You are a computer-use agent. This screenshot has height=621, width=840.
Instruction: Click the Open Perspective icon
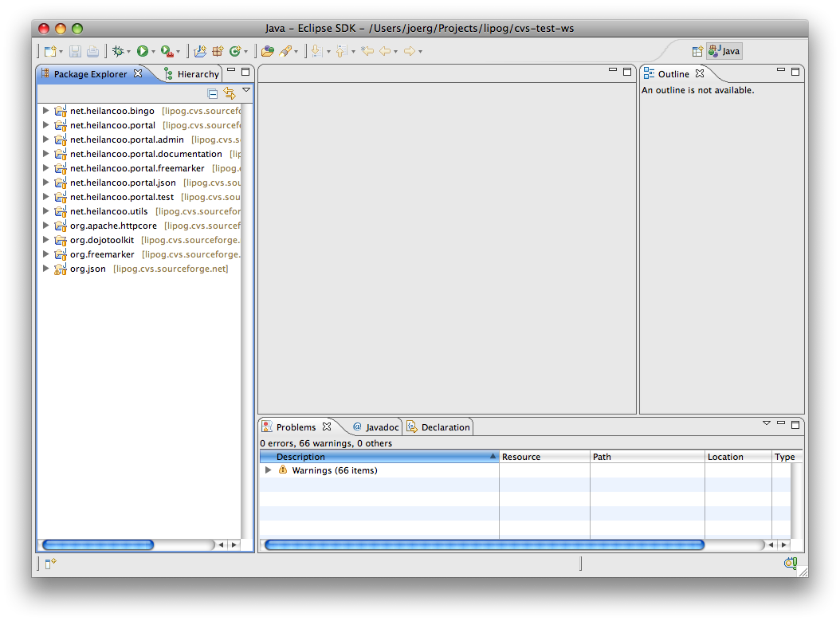[x=697, y=51]
